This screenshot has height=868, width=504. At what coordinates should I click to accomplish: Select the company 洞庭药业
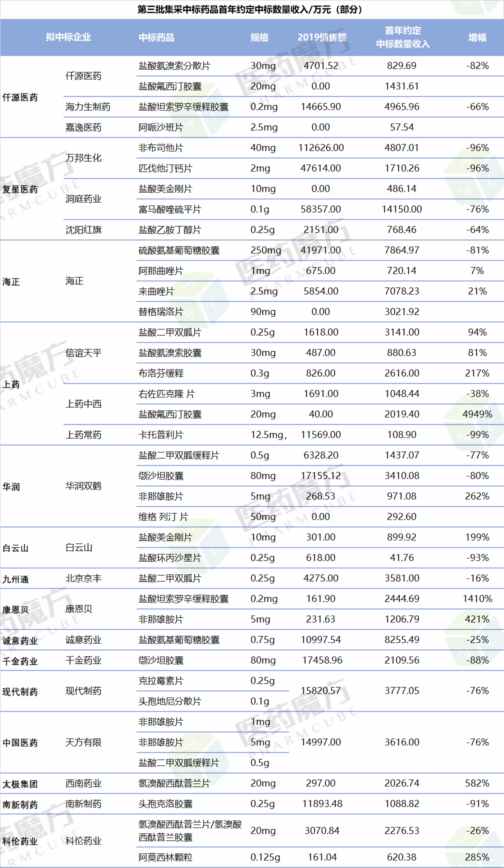point(83,199)
